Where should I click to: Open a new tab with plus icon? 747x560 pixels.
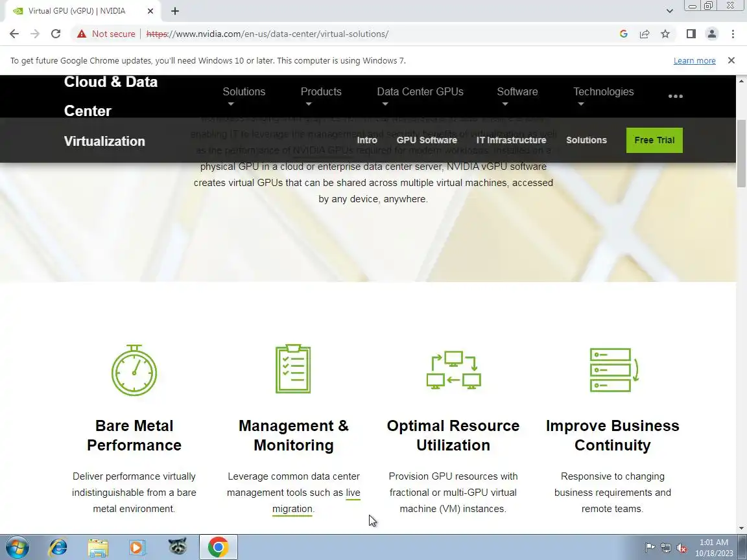pyautogui.click(x=175, y=11)
